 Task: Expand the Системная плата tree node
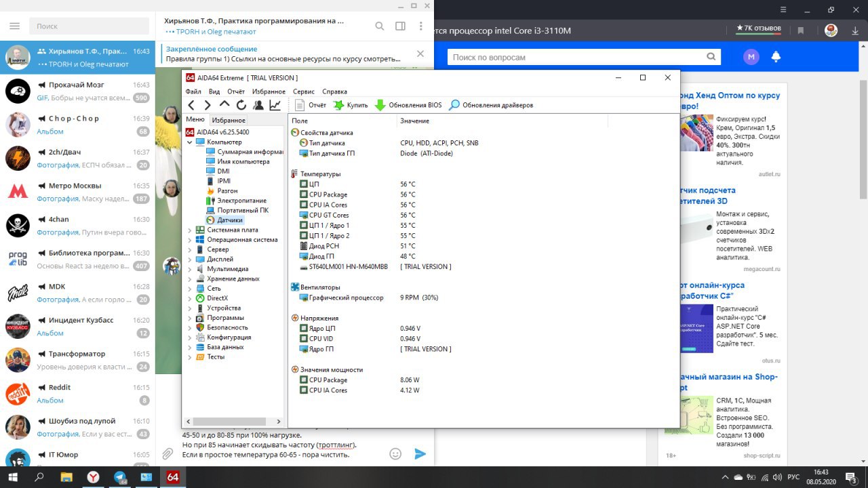point(190,230)
